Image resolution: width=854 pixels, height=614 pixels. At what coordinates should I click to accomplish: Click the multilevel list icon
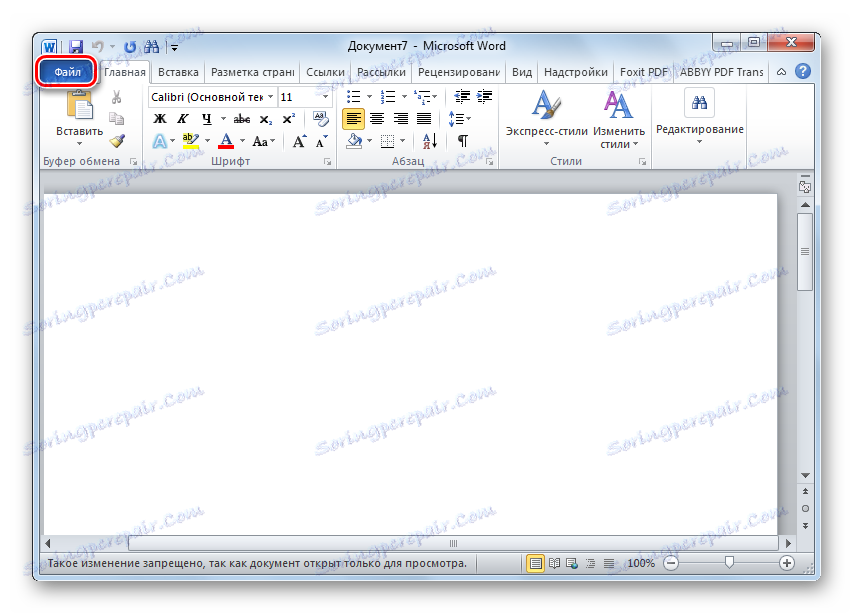[422, 97]
